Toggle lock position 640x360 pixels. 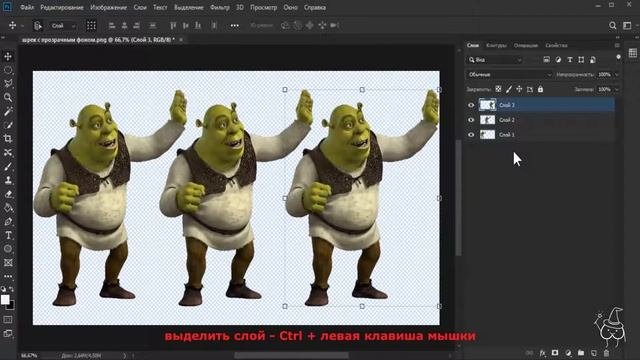[x=519, y=89]
